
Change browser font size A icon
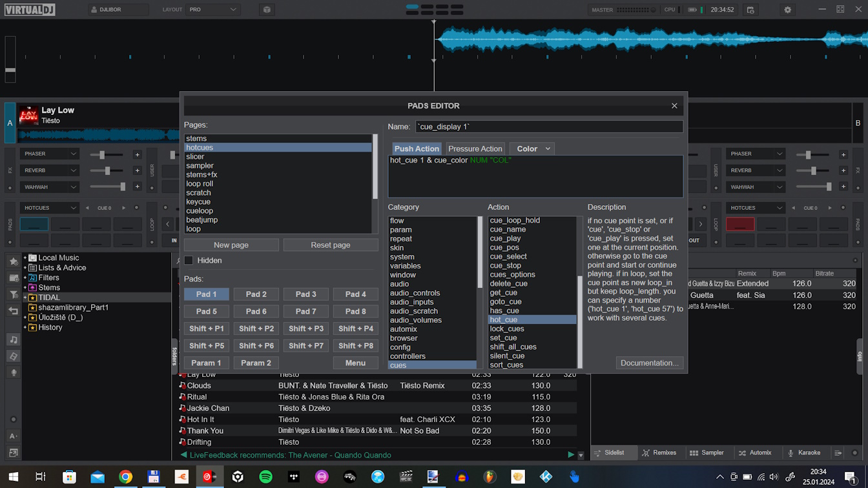click(14, 436)
